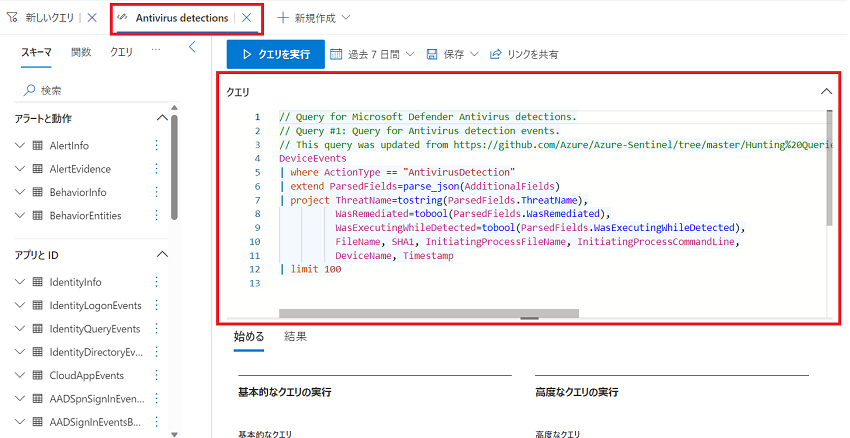Open CloudAppEvents more options menu

pos(157,375)
